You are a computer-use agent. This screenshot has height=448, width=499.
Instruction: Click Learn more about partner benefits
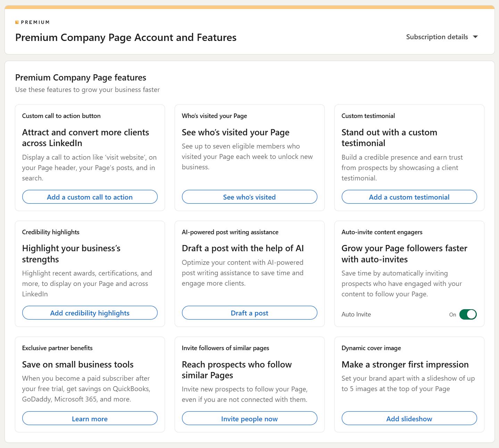coord(90,419)
